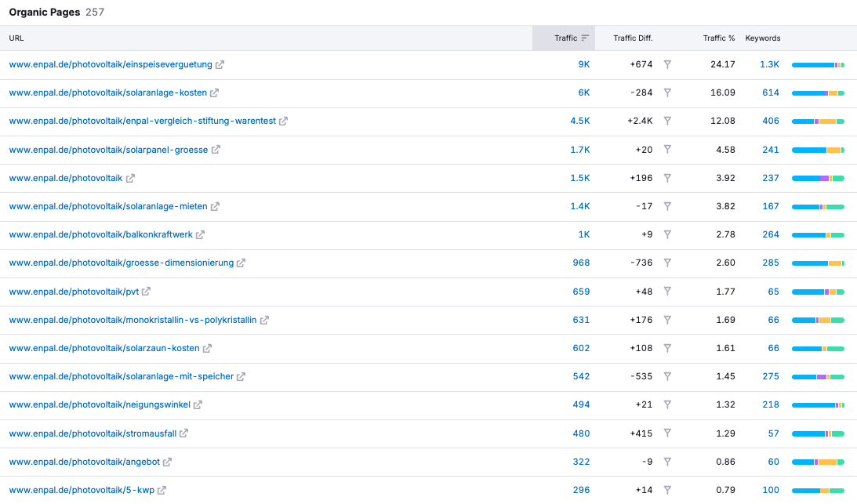This screenshot has width=857, height=504.
Task: Click the URL column header
Action: click(x=16, y=38)
